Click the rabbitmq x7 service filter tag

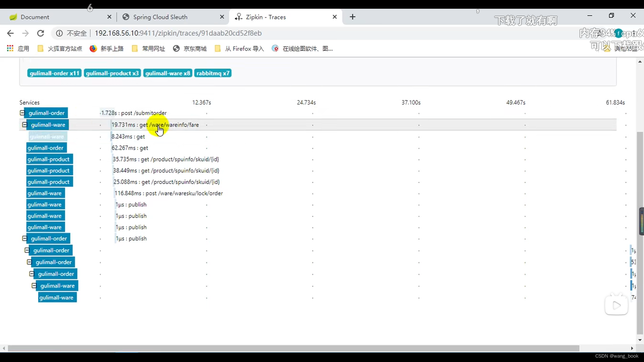click(x=213, y=73)
